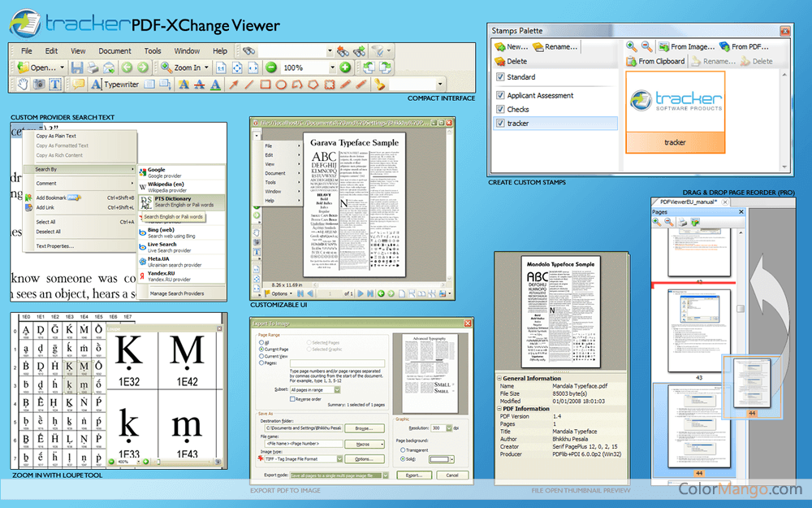Click From Image... in Stamps Palette
The height and width of the screenshot is (508, 812).
tap(687, 46)
